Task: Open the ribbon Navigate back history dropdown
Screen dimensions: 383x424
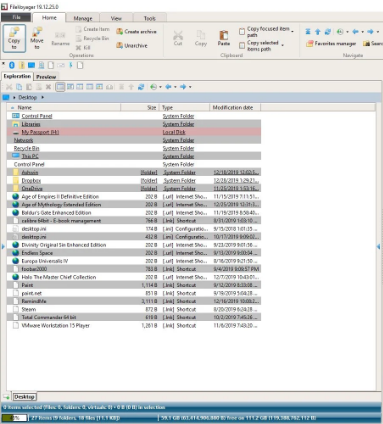Action: (x=362, y=32)
